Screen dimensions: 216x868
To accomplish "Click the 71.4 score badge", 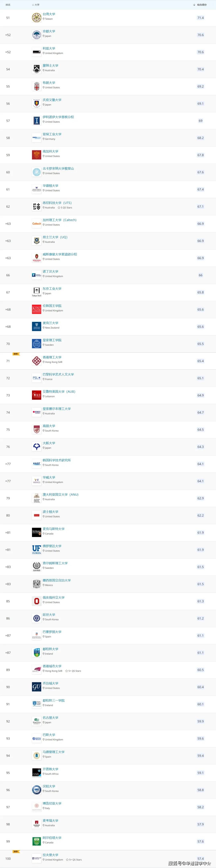I will (200, 18).
